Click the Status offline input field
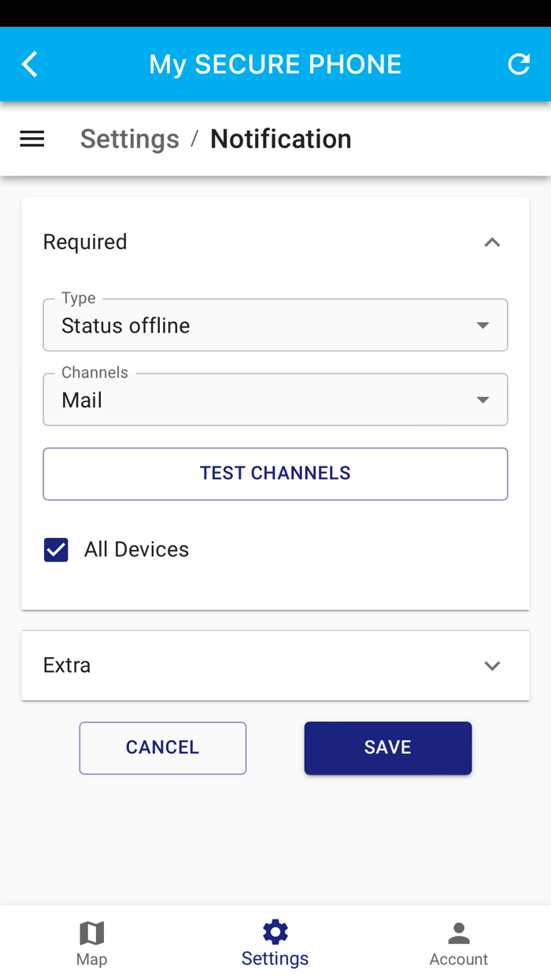Screen dimensions: 551x980 click(x=236, y=325)
